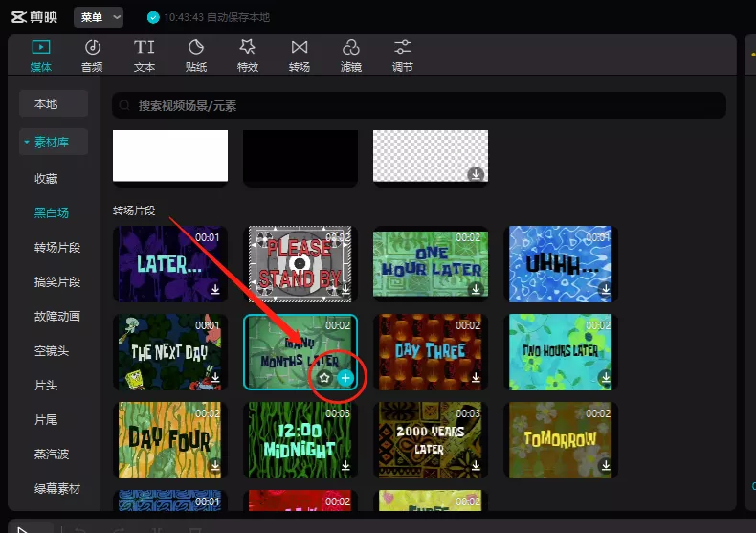
Task: Open the 转场 transitions tab
Action: [299, 56]
